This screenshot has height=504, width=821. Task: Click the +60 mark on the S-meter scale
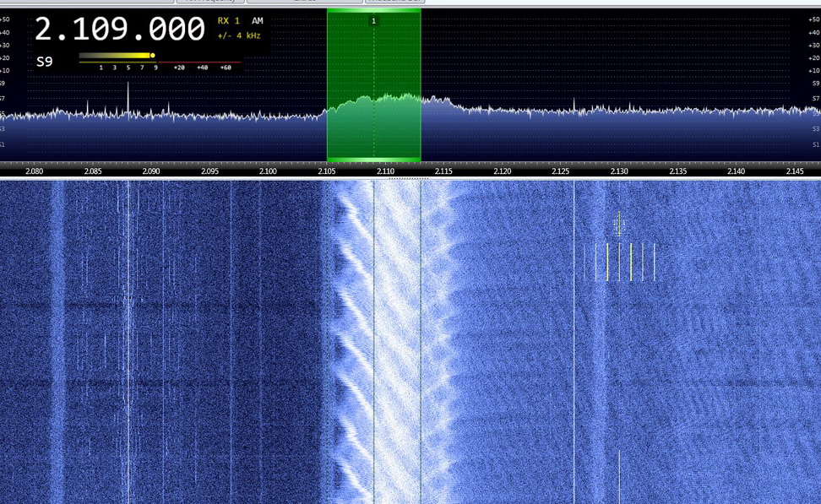click(x=226, y=68)
